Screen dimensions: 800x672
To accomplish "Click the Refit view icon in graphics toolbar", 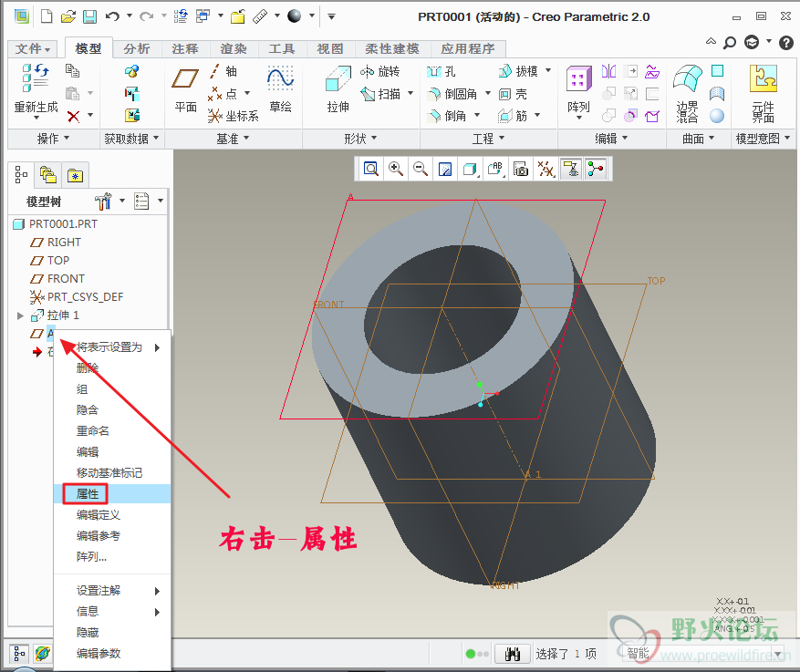I will click(371, 169).
